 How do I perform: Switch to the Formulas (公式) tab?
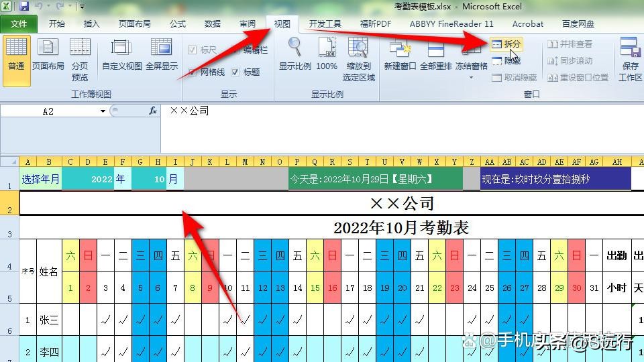177,24
